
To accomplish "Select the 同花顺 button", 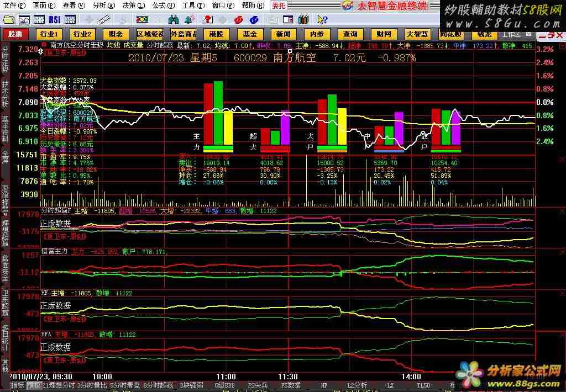I will tap(451, 34).
